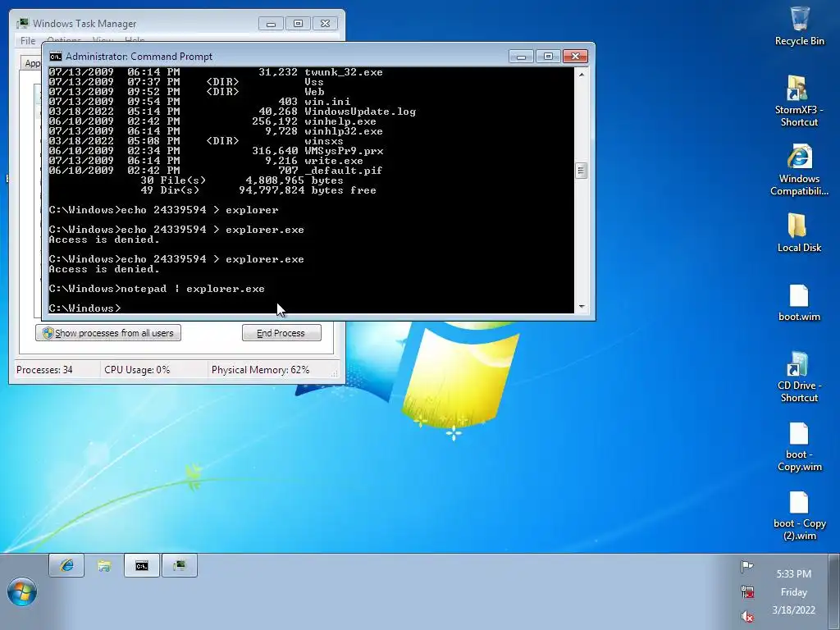Open Windows Explorer from the taskbar

point(104,565)
